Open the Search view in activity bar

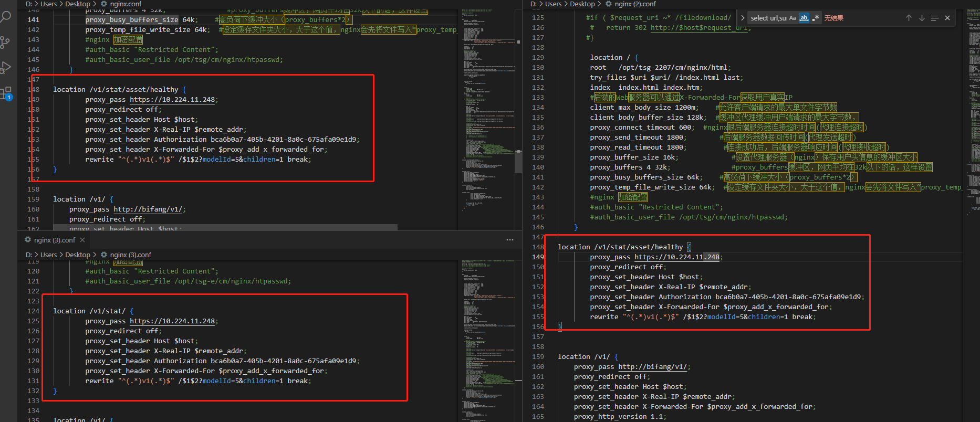(x=6, y=17)
